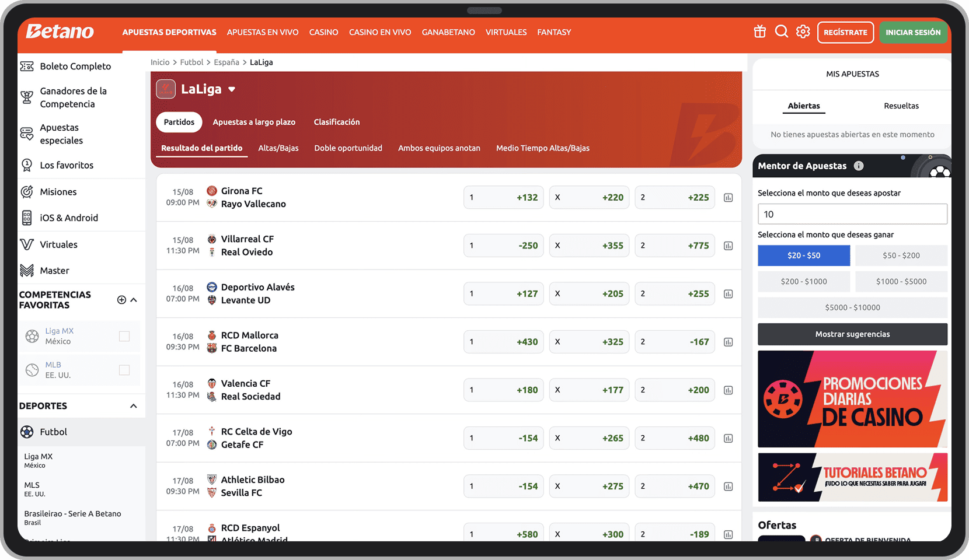
Task: Click the bet amount input field
Action: pyautogui.click(x=852, y=214)
